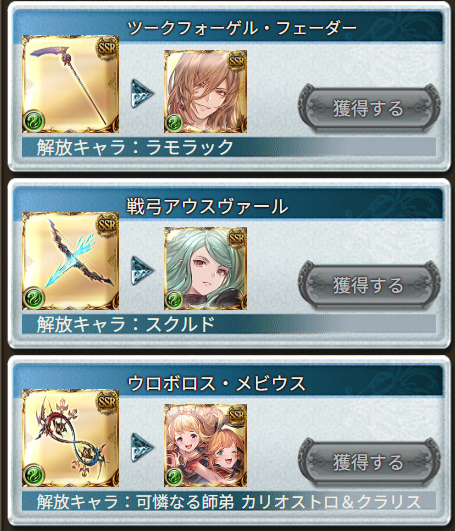
Task: Tap the 戦弓アウスヴァール bow weapon icon
Action: [70, 261]
